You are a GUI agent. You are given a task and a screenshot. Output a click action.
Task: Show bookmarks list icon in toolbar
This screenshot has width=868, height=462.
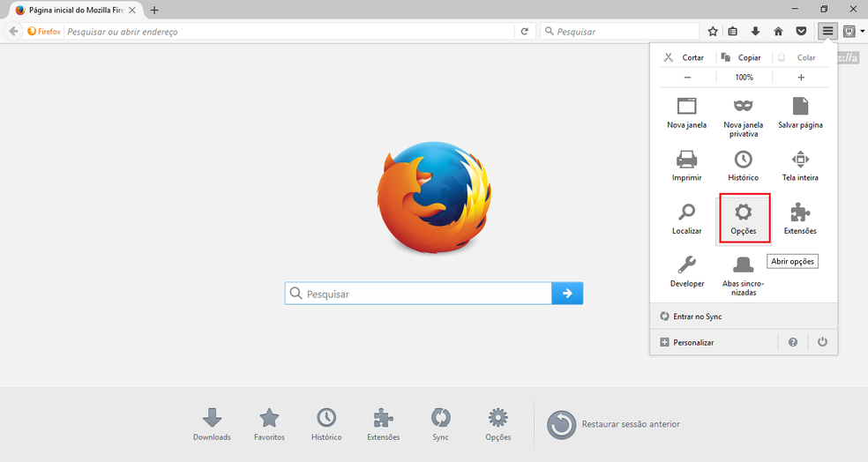pos(733,32)
